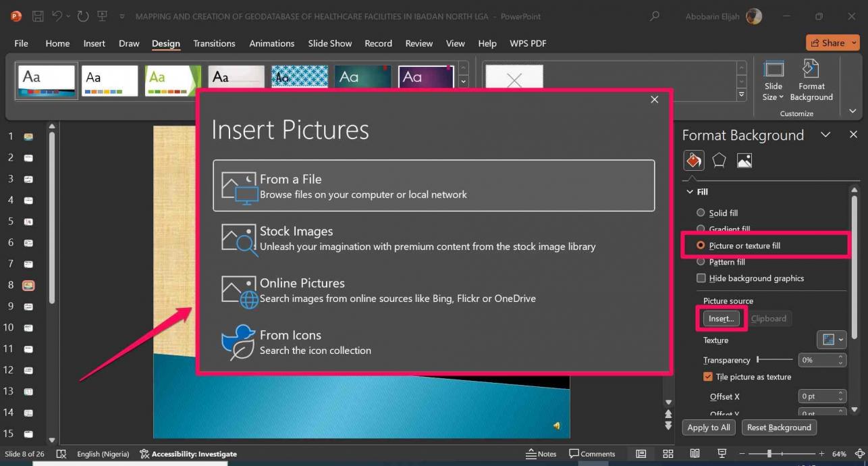Click the search magnifier in title bar
Screen dimensions: 868x466
pos(654,16)
